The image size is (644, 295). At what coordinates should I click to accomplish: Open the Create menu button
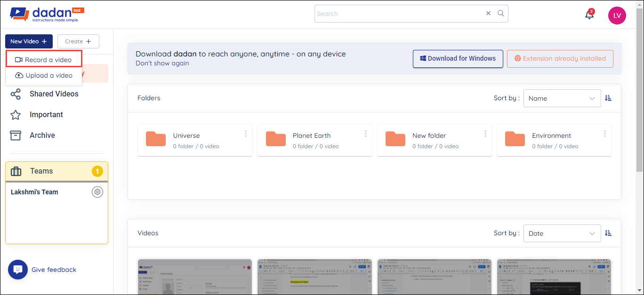point(78,41)
